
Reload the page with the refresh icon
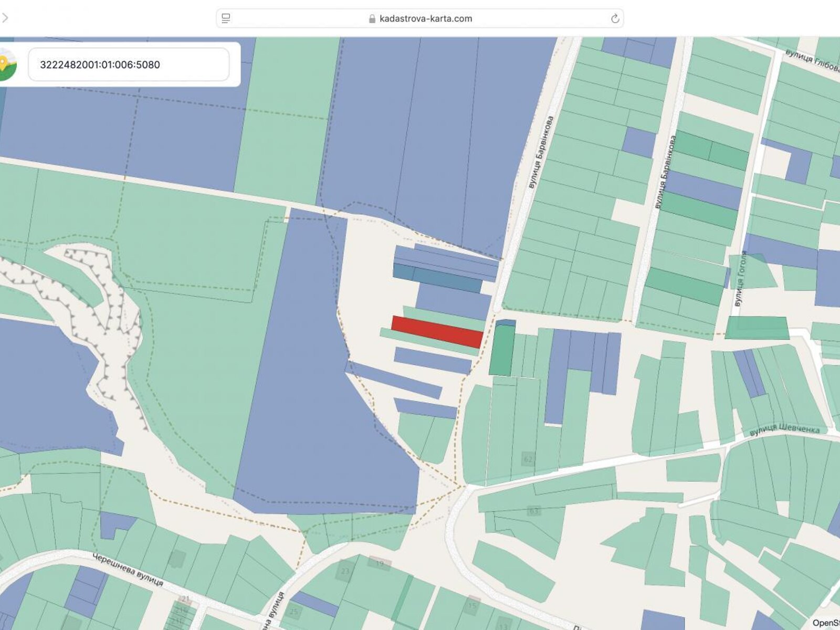(x=615, y=19)
